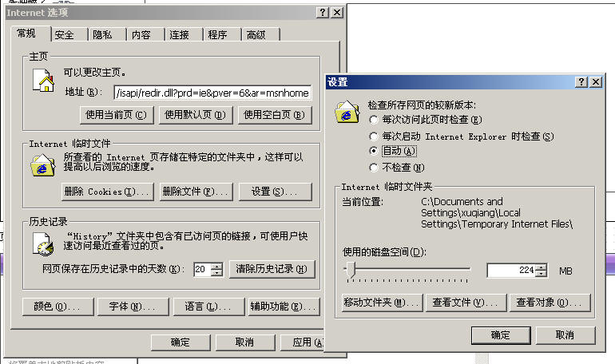This screenshot has width=615, height=364.
Task: Click the home page house icon
Action: coord(44,81)
